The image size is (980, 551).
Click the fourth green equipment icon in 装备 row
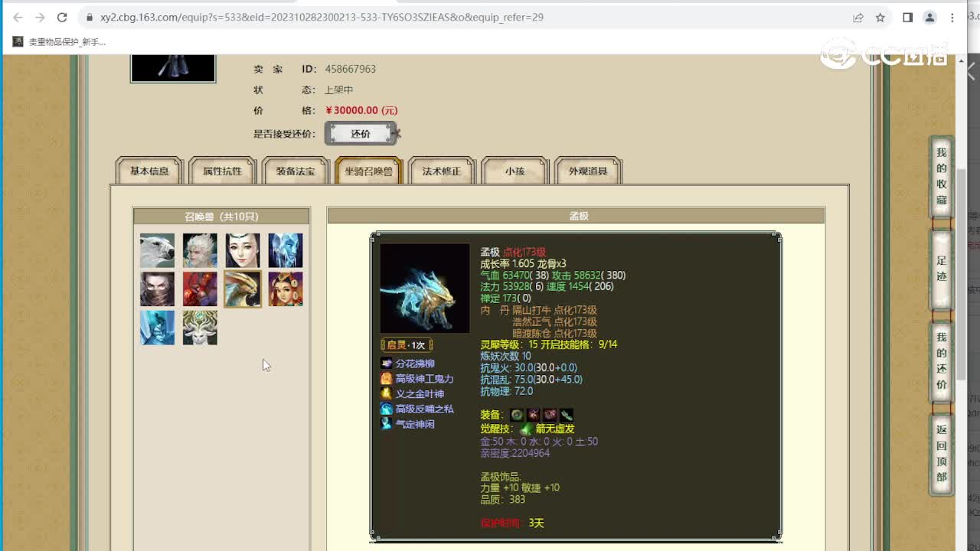(567, 415)
